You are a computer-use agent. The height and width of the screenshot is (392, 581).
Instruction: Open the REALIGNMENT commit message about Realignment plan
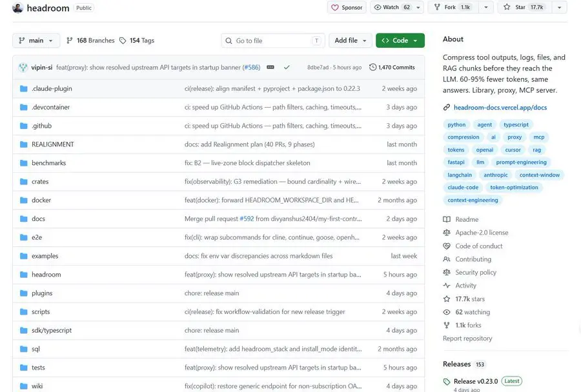point(249,144)
